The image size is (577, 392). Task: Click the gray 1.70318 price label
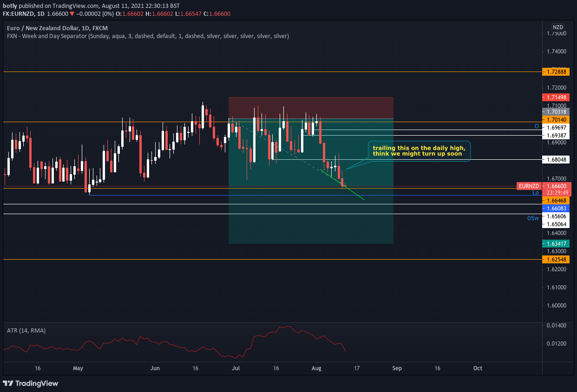[557, 111]
